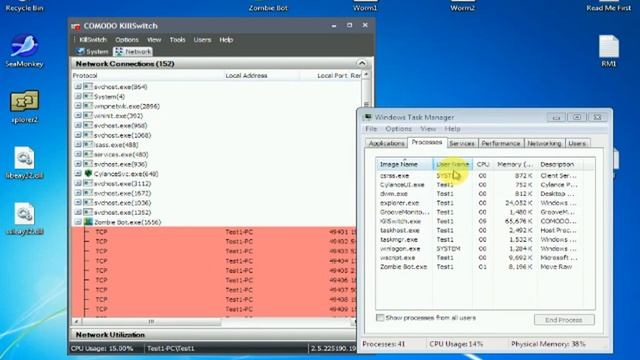Switch to the System tab in KillSwitch
This screenshot has width=640, height=360.
(x=92, y=51)
